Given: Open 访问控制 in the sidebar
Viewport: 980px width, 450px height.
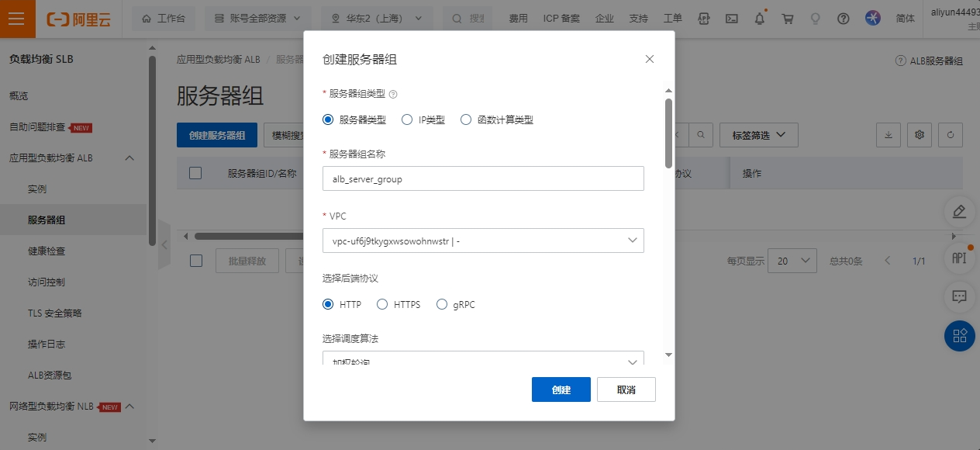Looking at the screenshot, I should click(47, 282).
